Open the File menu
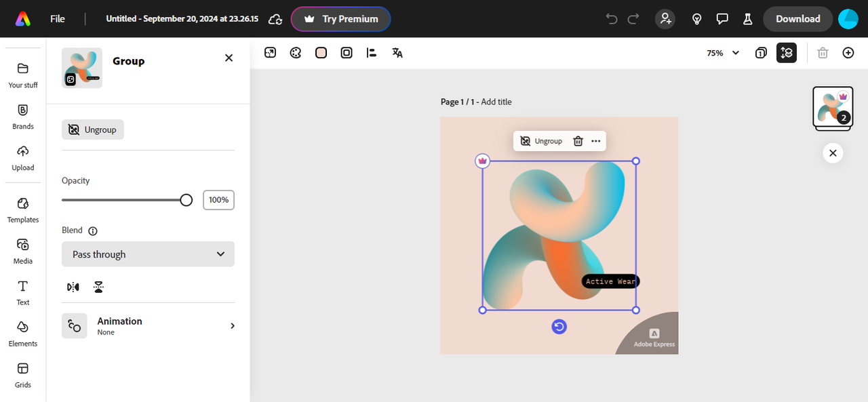 (58, 19)
